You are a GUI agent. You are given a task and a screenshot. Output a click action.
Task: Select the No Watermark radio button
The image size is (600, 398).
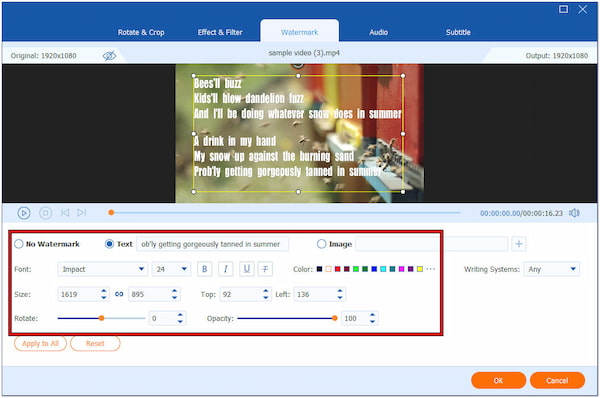coord(19,244)
